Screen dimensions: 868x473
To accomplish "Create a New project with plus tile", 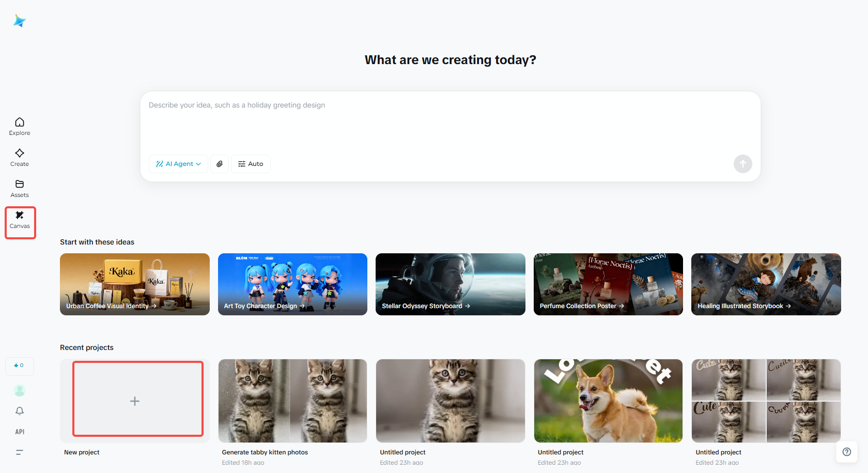I will (x=135, y=401).
